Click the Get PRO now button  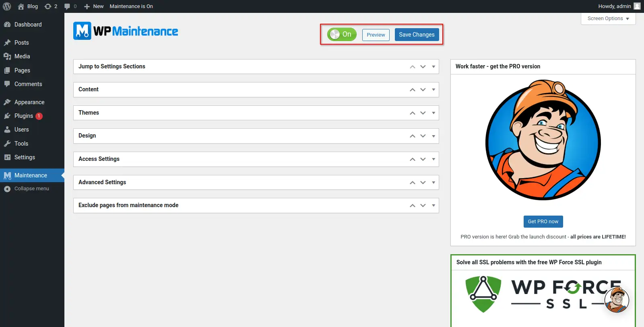[x=543, y=222]
